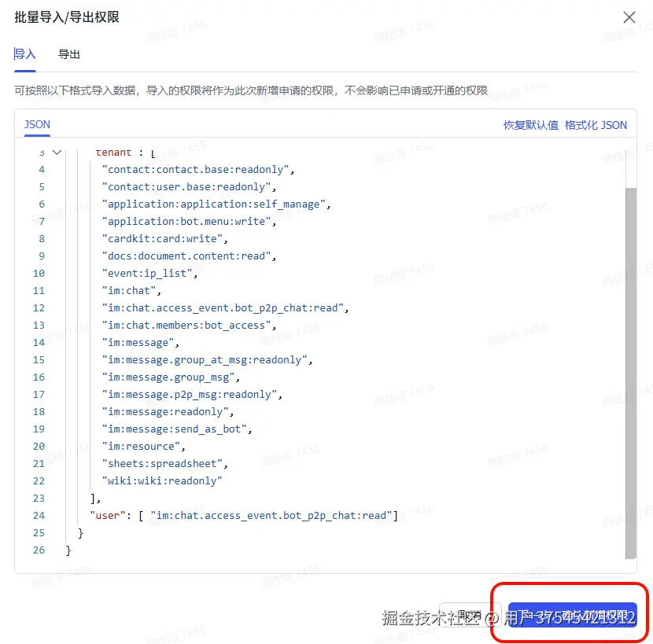Screen dimensions: 653x644
Task: Click the "wiki:wiki:readonly" line
Action: coord(162,480)
